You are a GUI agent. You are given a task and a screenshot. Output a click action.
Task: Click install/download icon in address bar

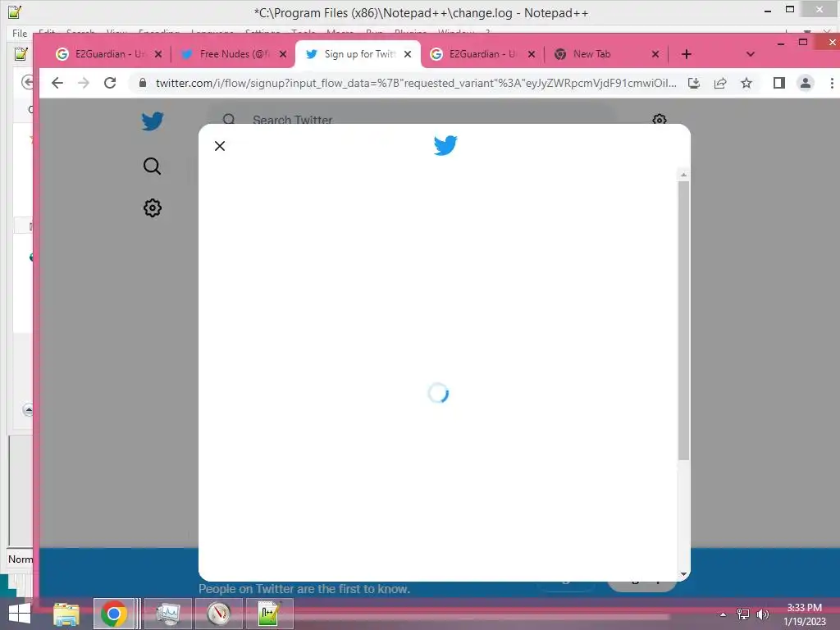tap(694, 83)
